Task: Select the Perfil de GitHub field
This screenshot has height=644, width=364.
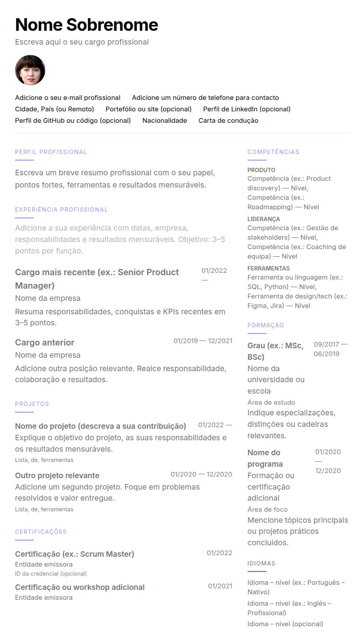Action: 73,120
